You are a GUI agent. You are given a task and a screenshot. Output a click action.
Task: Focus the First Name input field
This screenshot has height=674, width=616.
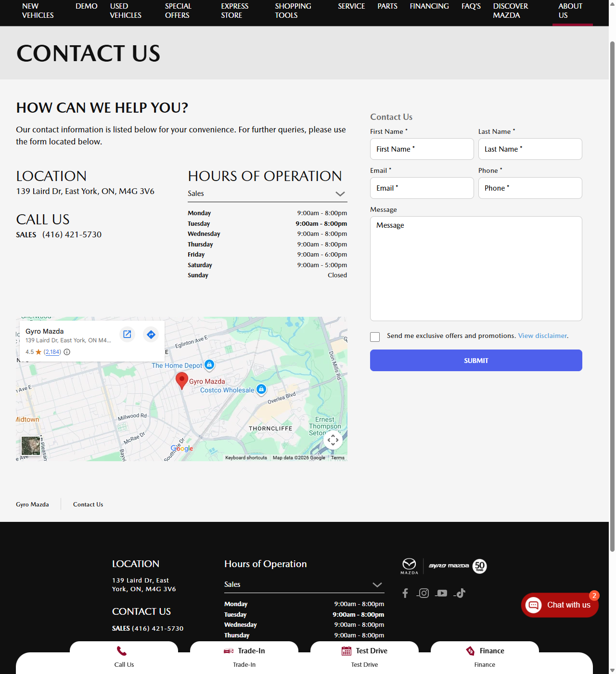pyautogui.click(x=422, y=149)
